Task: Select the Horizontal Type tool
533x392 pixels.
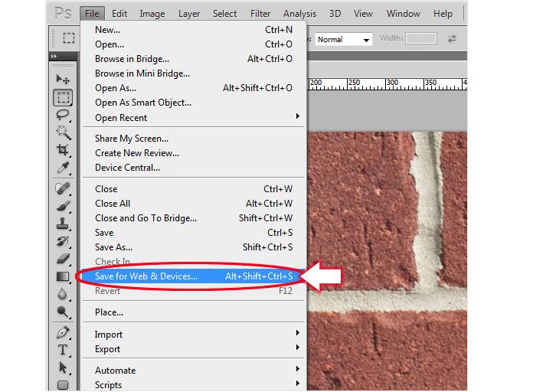Action: [x=63, y=350]
